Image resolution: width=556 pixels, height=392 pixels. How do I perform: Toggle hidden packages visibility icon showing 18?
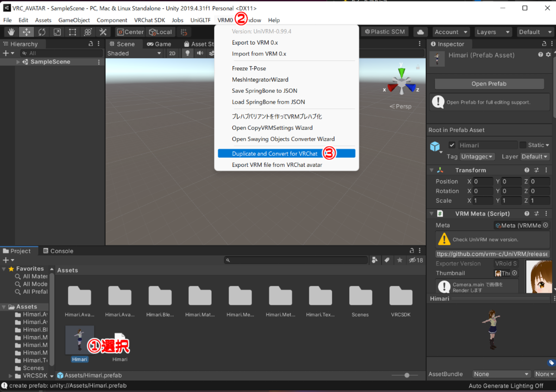pyautogui.click(x=416, y=260)
